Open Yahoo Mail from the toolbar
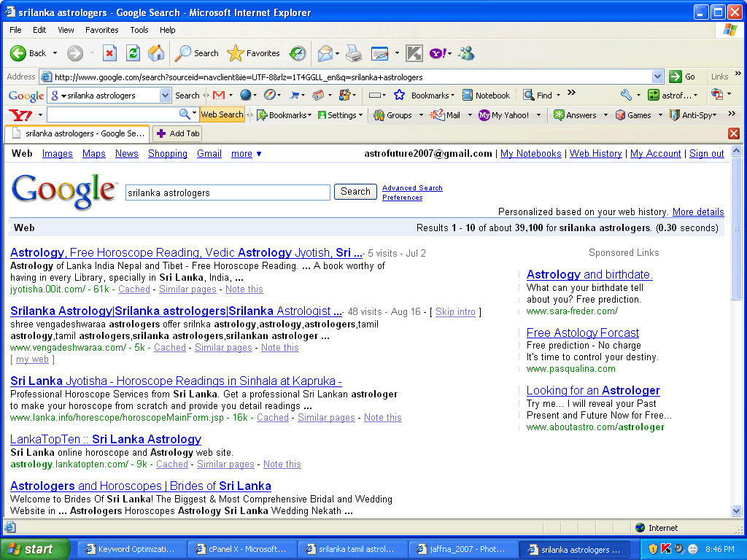The width and height of the screenshot is (747, 560). [x=446, y=114]
